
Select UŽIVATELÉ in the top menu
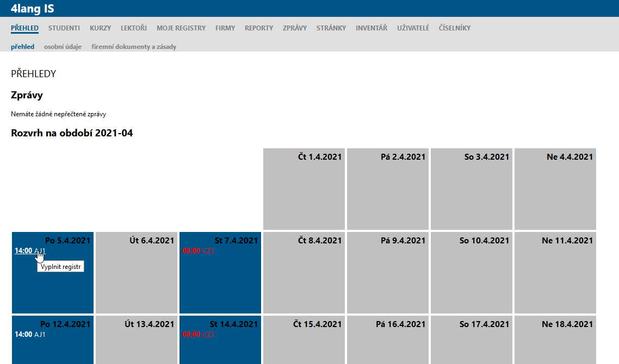tap(413, 28)
